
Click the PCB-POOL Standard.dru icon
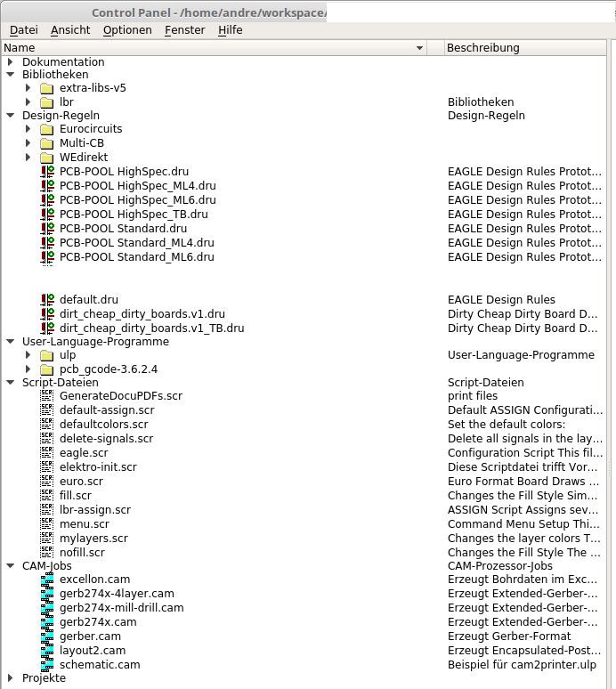47,229
